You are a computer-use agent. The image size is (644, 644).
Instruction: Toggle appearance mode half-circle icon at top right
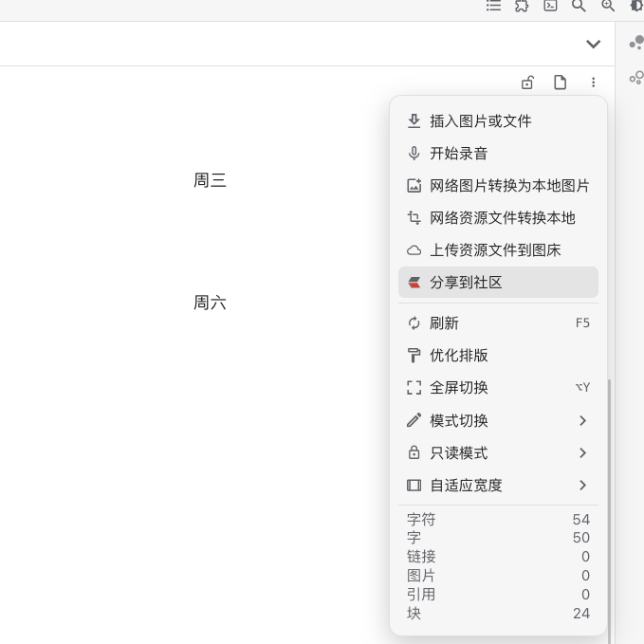[636, 6]
